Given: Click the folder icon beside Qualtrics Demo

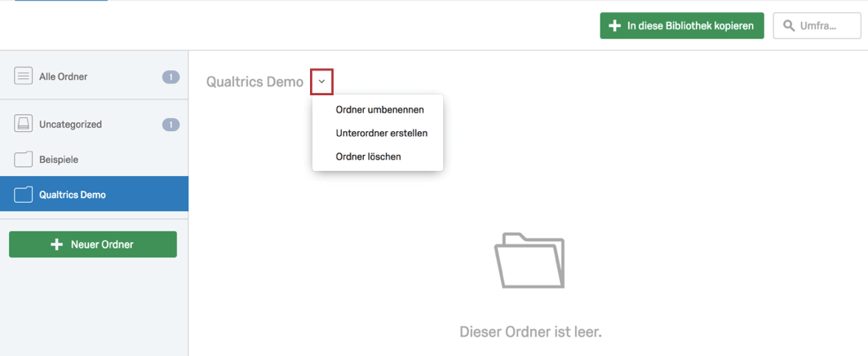Looking at the screenshot, I should click(23, 195).
